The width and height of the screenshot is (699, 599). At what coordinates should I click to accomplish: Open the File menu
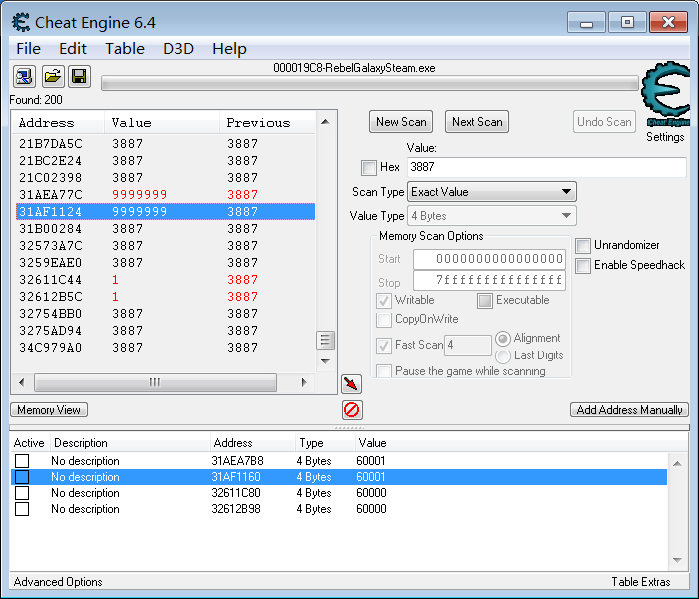click(29, 49)
